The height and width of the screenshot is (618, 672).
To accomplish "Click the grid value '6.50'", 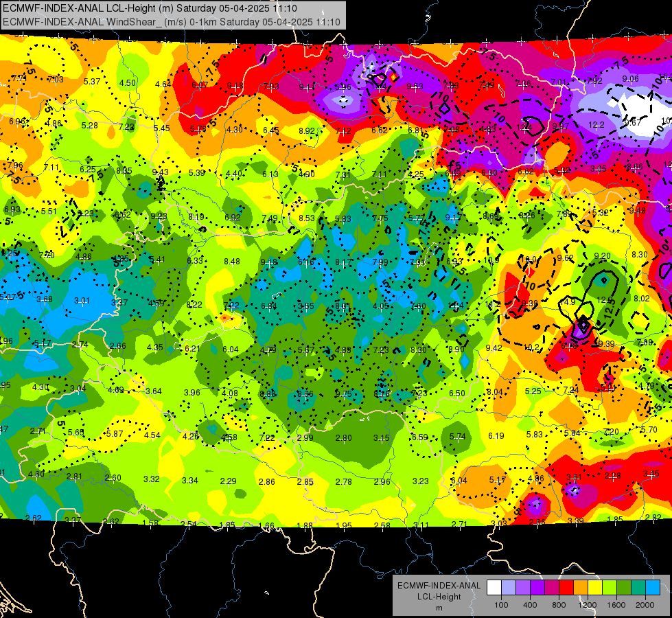I will pos(457,393).
